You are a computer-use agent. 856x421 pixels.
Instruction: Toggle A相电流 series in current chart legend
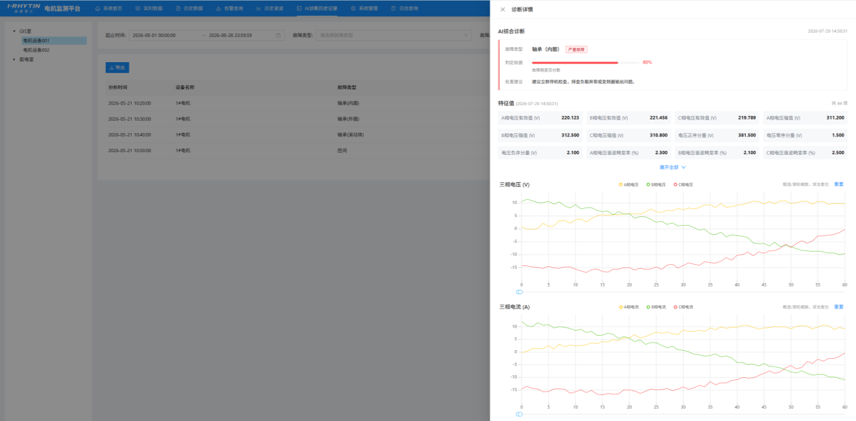tap(629, 307)
